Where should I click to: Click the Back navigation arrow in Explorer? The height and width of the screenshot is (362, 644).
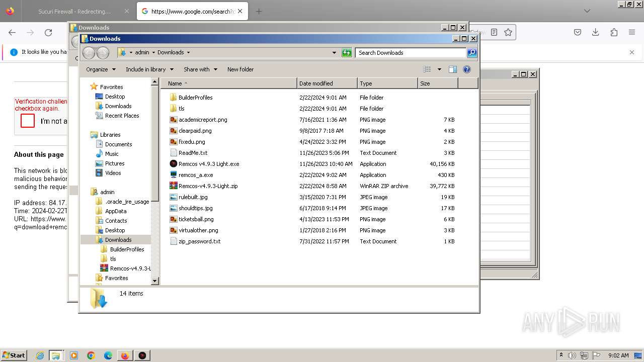coord(89,52)
